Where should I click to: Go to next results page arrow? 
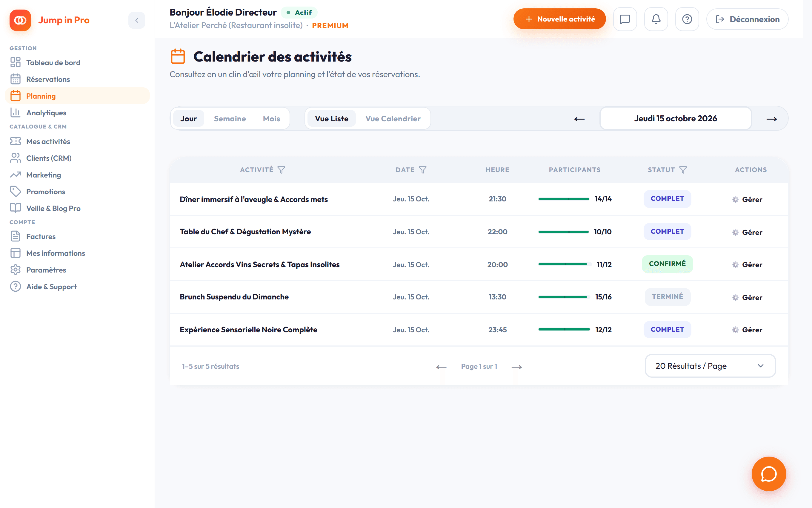point(517,367)
